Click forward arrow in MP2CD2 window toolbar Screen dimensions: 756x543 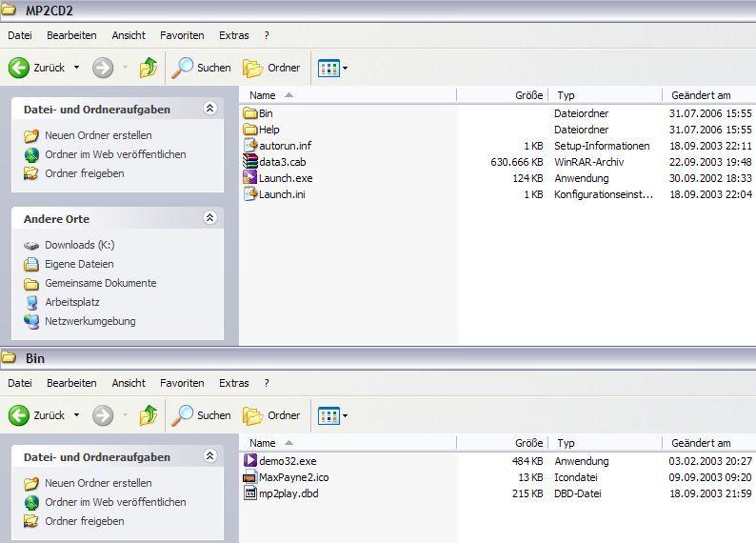click(x=103, y=68)
